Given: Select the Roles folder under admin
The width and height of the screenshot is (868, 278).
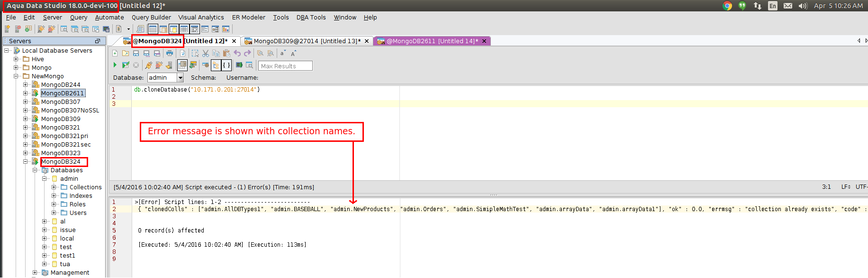Looking at the screenshot, I should pos(77,204).
